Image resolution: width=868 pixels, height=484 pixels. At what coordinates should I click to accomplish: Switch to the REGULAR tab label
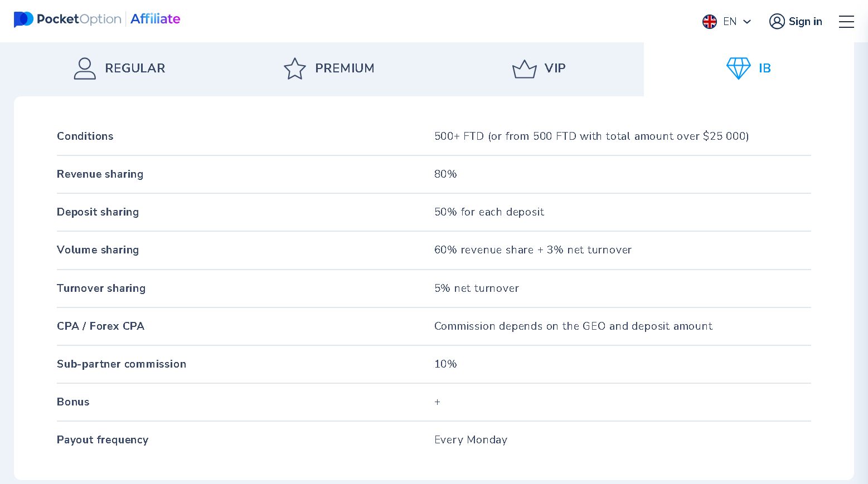[135, 69]
